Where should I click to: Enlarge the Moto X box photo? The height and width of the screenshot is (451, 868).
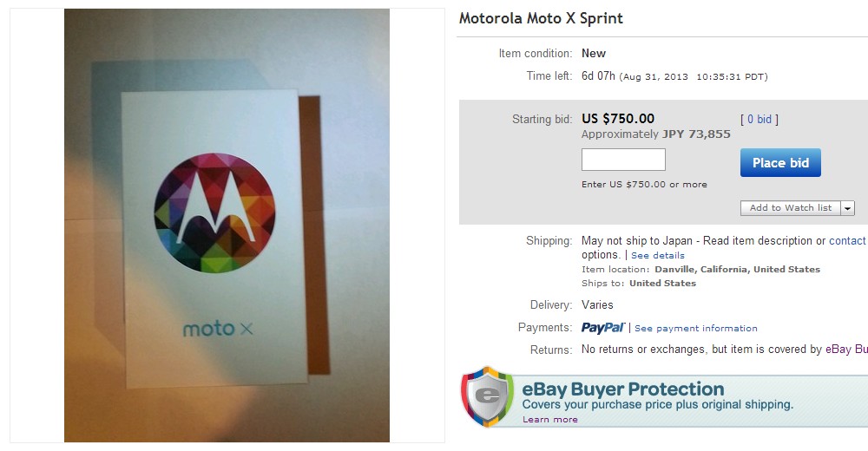pos(227,225)
